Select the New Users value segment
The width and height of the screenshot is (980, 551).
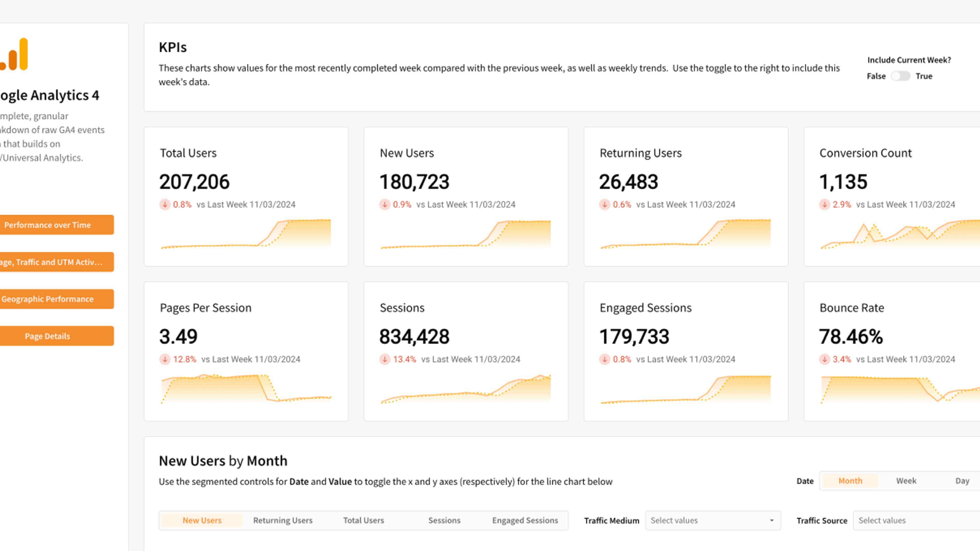point(202,521)
